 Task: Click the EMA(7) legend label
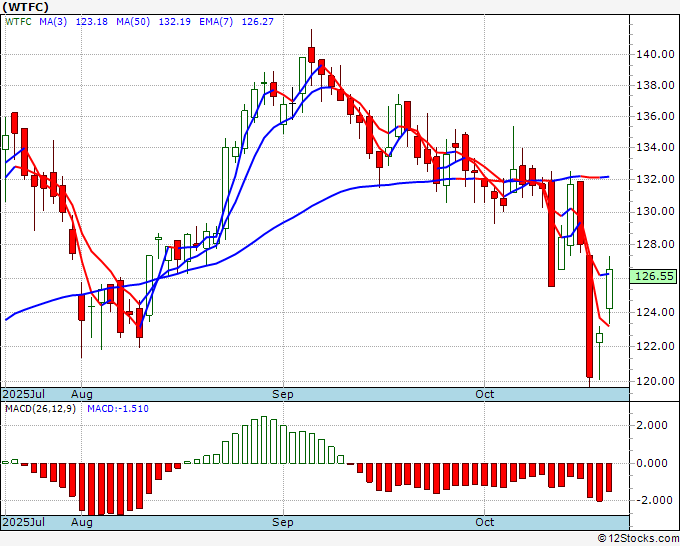coord(216,21)
